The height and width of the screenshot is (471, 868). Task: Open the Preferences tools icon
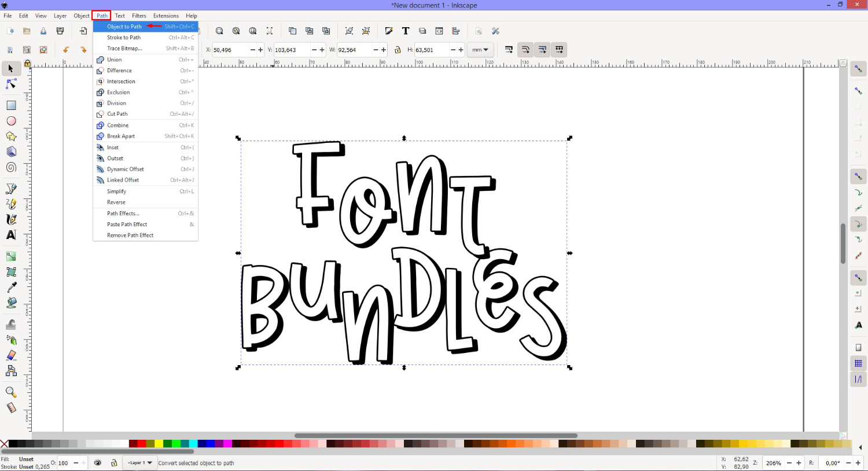pos(496,31)
